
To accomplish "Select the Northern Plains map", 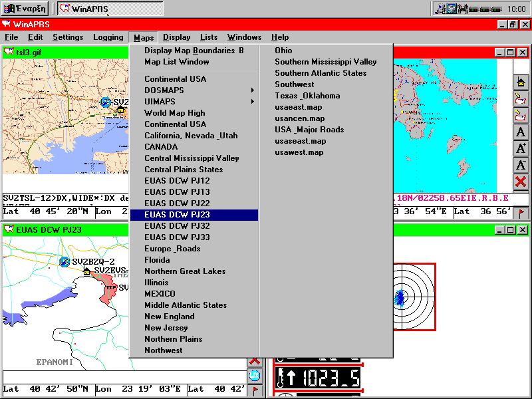I will click(x=194, y=339).
